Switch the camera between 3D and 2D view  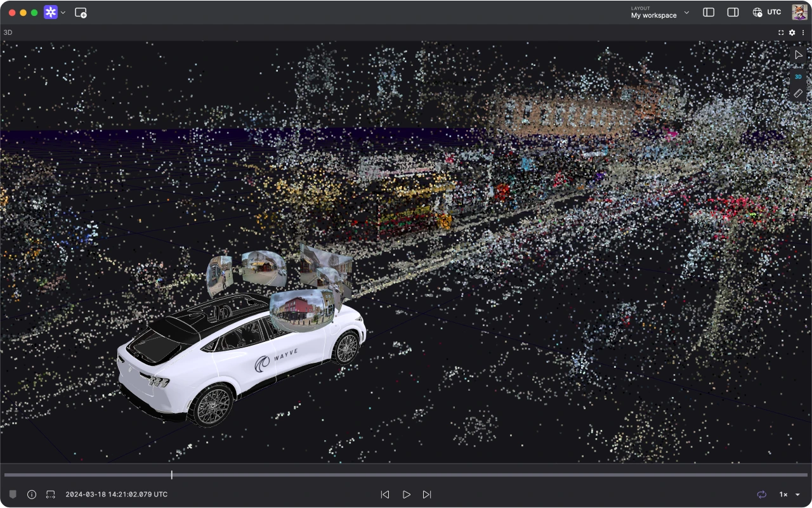click(x=797, y=76)
